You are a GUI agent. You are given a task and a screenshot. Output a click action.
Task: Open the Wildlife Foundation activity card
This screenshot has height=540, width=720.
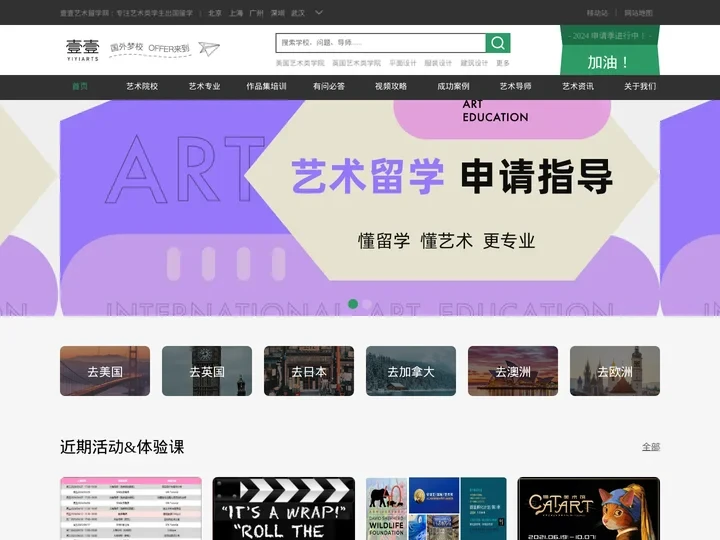[x=436, y=508]
